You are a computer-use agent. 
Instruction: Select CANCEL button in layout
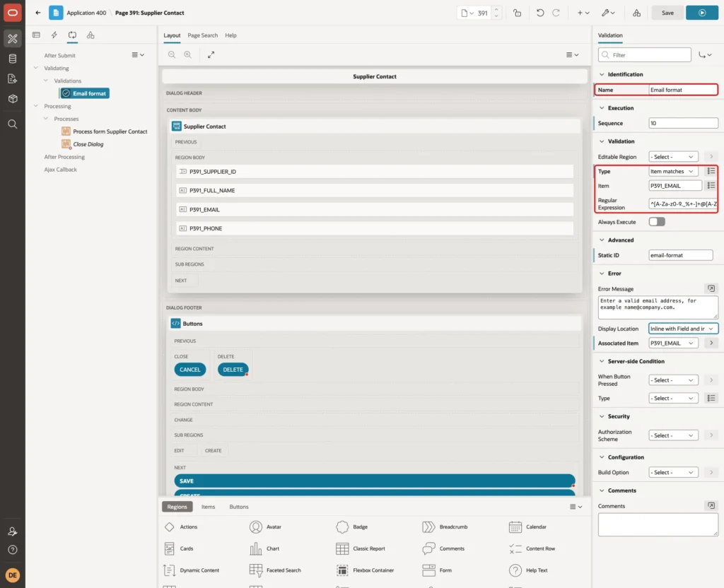189,370
